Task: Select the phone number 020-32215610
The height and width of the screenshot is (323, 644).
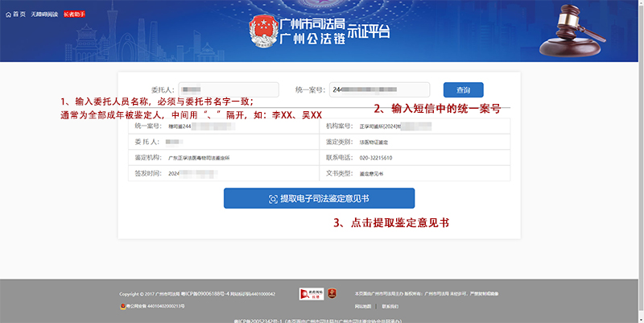Action: (376, 158)
